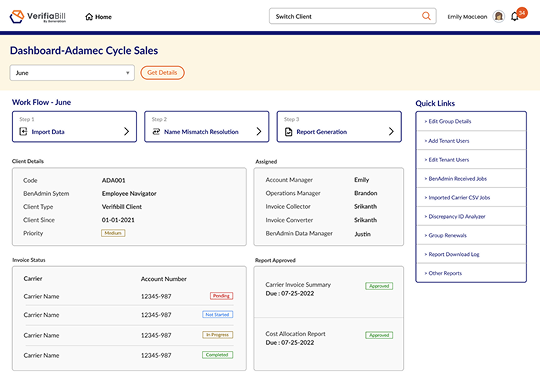The width and height of the screenshot is (540, 378).
Task: Open Edit Group Details quick link
Action: tap(471, 121)
